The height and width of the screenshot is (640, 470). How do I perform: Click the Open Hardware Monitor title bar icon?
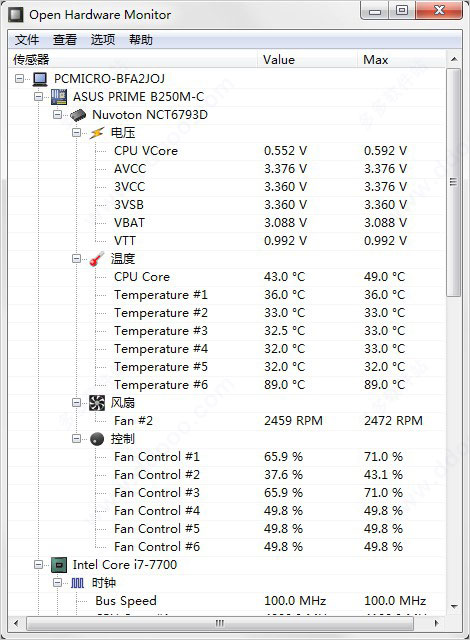(16, 15)
